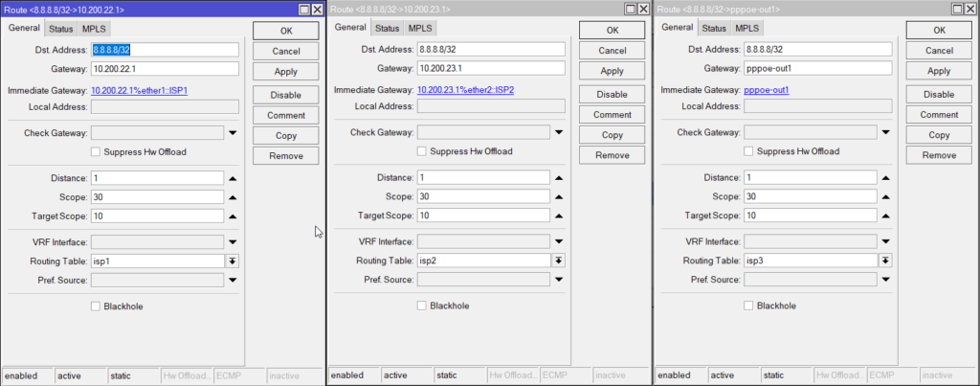Expand Pref. Source arrow in 10.200.22.1 window
The width and height of the screenshot is (980, 386).
coord(233,281)
